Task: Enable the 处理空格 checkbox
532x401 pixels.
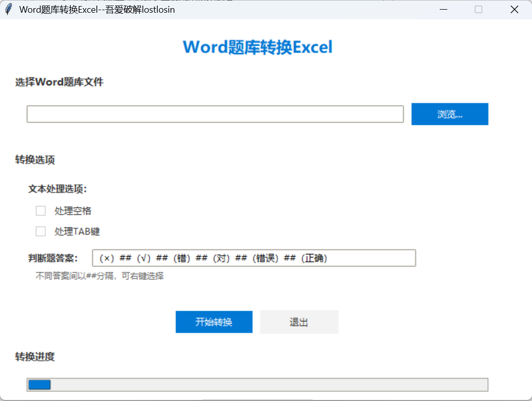Action: 41,211
